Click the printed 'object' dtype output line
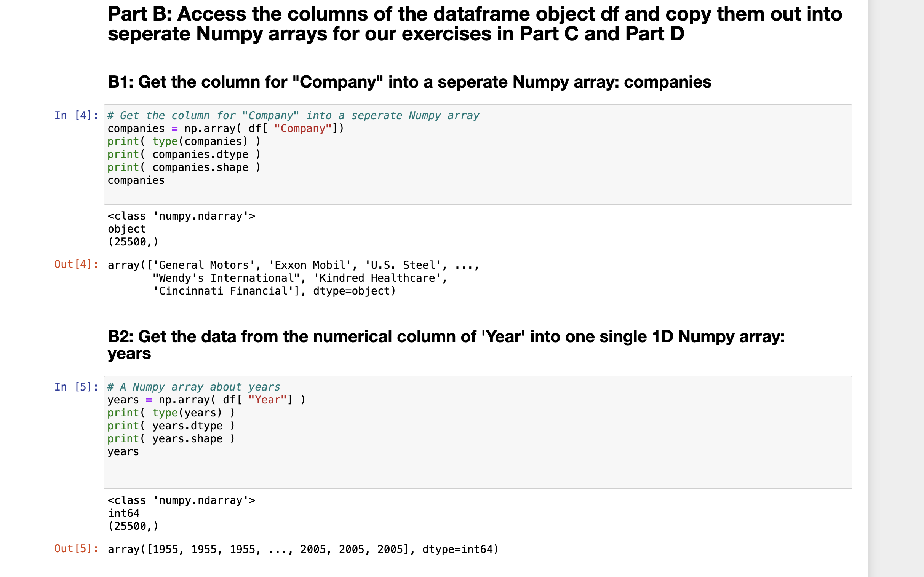Screen dimensions: 924x577 point(127,229)
